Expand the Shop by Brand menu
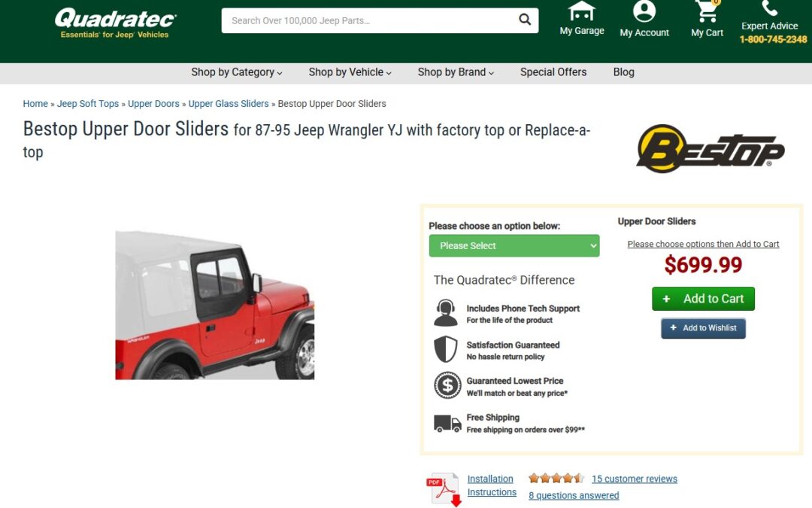This screenshot has width=812, height=508. tap(456, 72)
